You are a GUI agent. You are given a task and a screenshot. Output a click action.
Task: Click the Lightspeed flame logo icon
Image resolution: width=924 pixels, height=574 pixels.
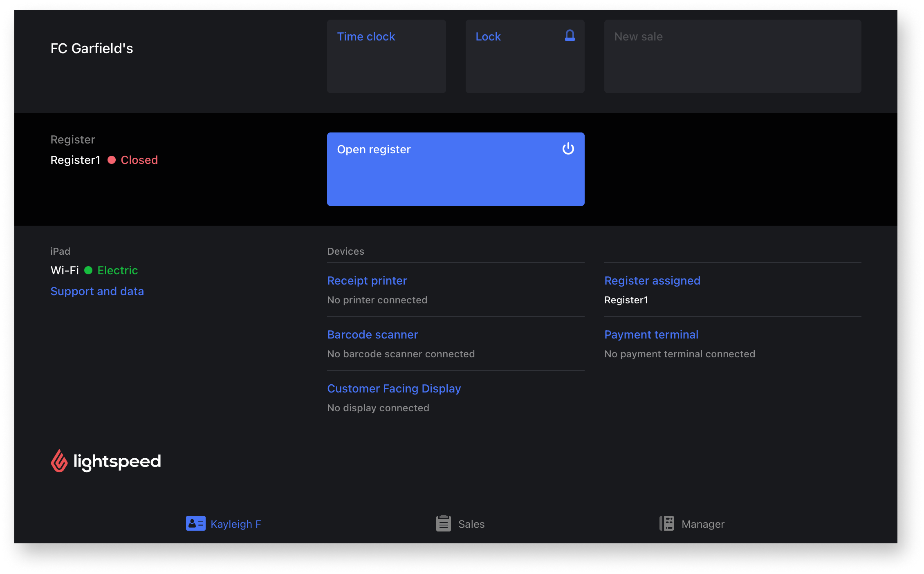(58, 461)
